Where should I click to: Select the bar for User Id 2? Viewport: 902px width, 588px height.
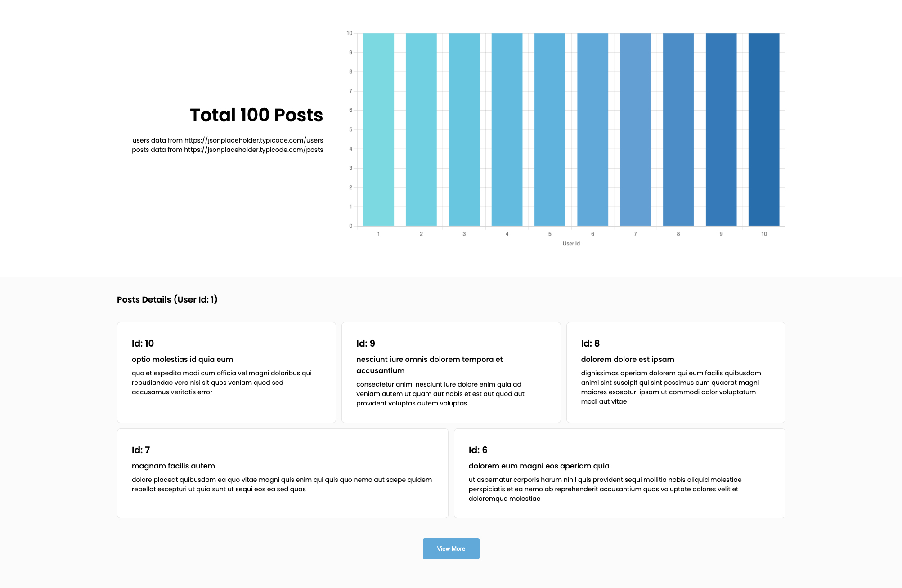click(421, 129)
